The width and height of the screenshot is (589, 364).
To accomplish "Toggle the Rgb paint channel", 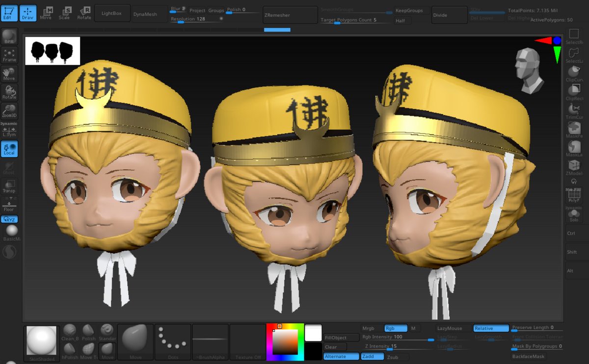I will [396, 328].
